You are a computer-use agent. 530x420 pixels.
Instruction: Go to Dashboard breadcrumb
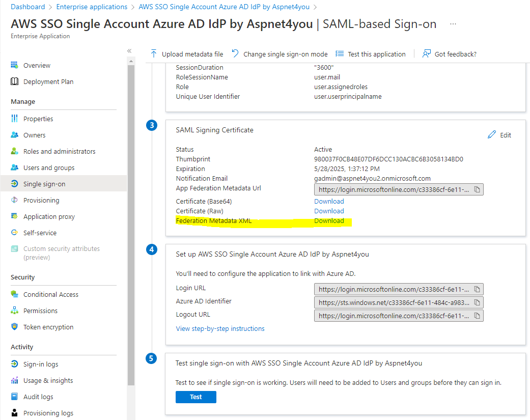[27, 7]
